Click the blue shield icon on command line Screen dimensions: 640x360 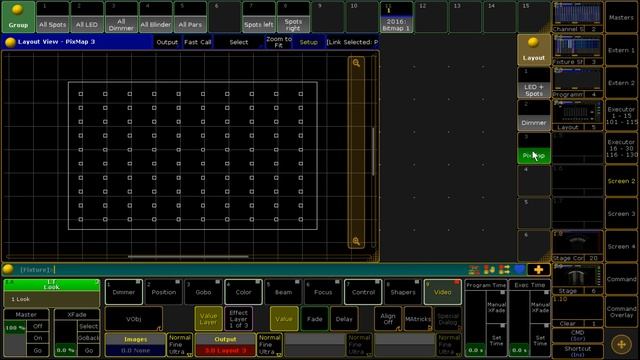pos(519,269)
